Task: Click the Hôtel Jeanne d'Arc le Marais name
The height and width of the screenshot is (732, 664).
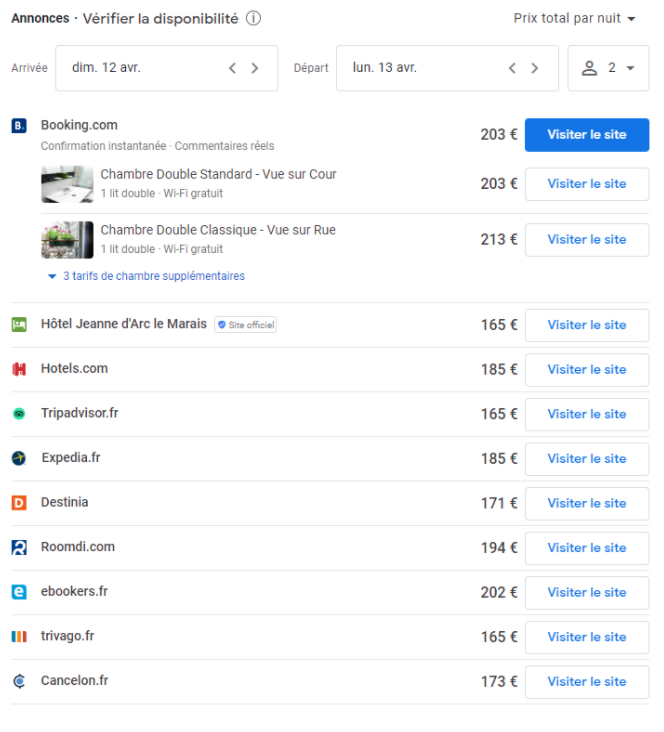Action: point(124,324)
